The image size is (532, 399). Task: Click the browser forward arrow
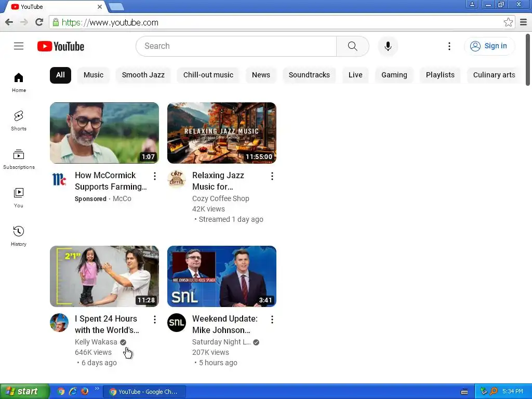click(x=24, y=22)
